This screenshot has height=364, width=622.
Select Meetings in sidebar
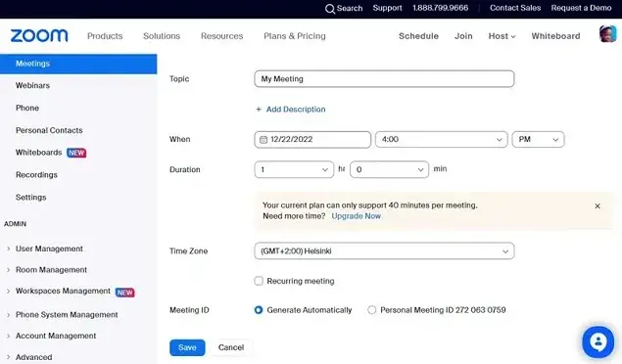pyautogui.click(x=78, y=64)
